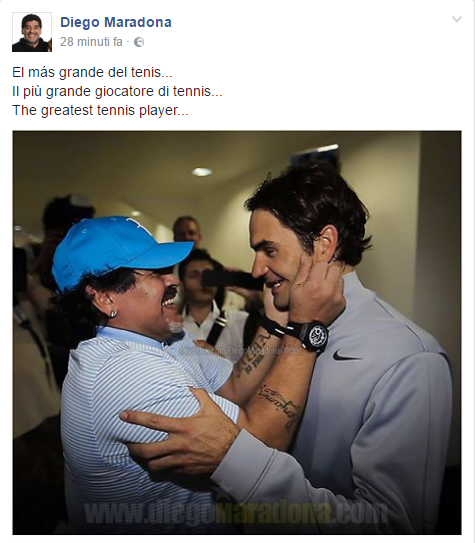Open the poster's profile picture thumbnail
This screenshot has height=543, width=475.
tap(32, 32)
